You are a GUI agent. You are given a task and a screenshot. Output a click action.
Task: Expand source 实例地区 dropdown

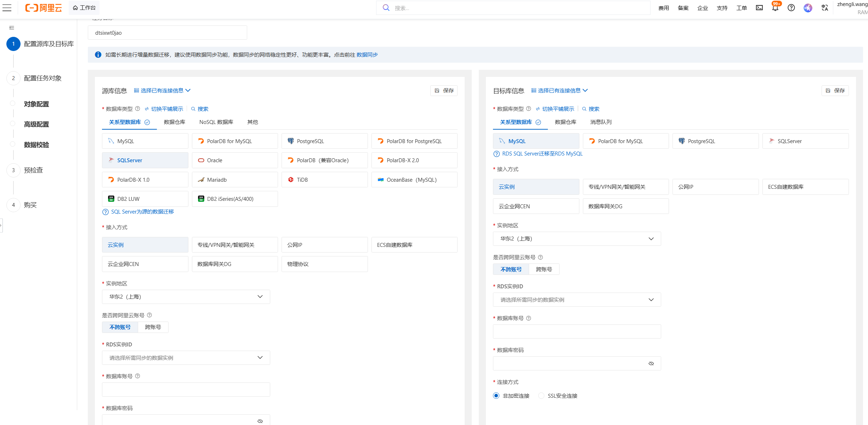[x=186, y=297]
